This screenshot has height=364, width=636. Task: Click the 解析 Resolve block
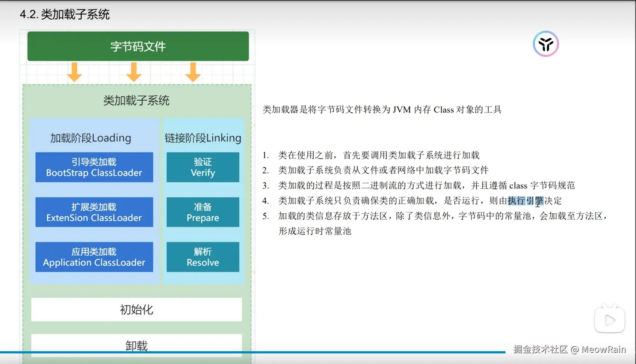(x=203, y=257)
